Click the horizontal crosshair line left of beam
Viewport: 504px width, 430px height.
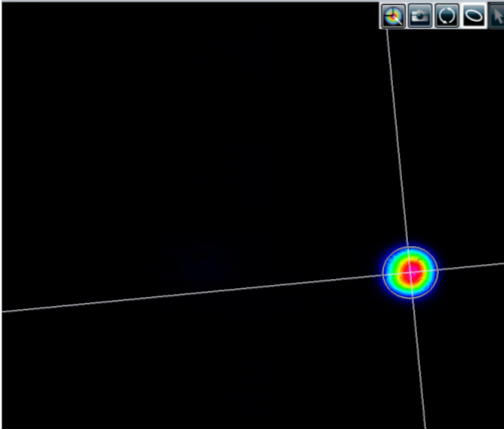tap(200, 293)
